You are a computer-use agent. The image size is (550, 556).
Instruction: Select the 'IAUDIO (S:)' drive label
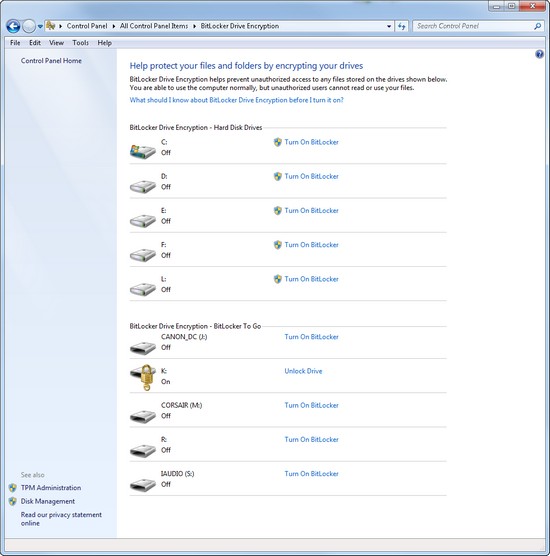(x=177, y=474)
